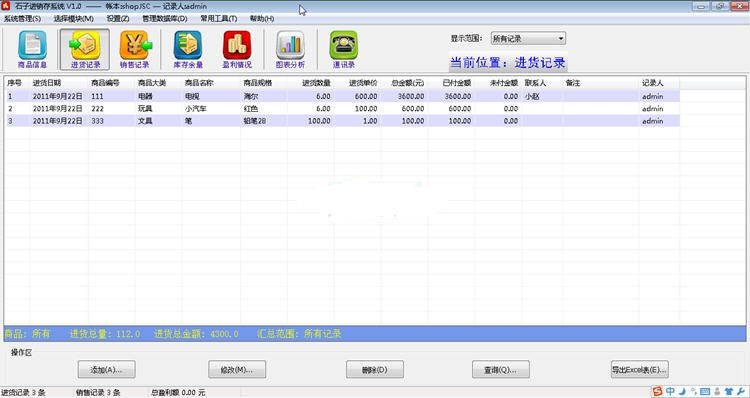The width and height of the screenshot is (750, 398).
Task: Select the row with product code 111
Action: (x=342, y=96)
